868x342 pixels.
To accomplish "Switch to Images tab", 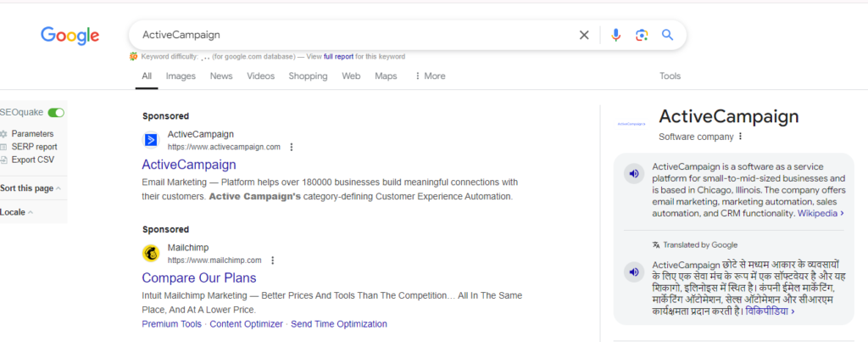I will coord(181,76).
